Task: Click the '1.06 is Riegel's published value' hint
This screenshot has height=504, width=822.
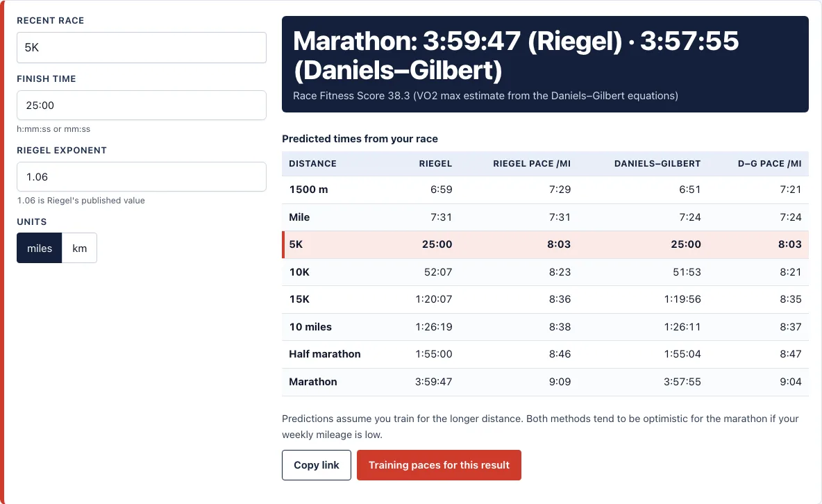Action: coord(81,201)
